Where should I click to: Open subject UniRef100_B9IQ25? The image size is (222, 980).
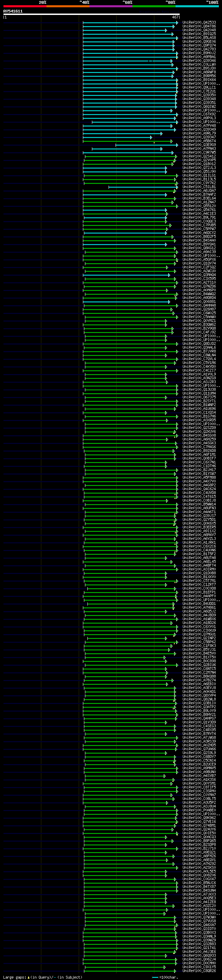pos(199,34)
